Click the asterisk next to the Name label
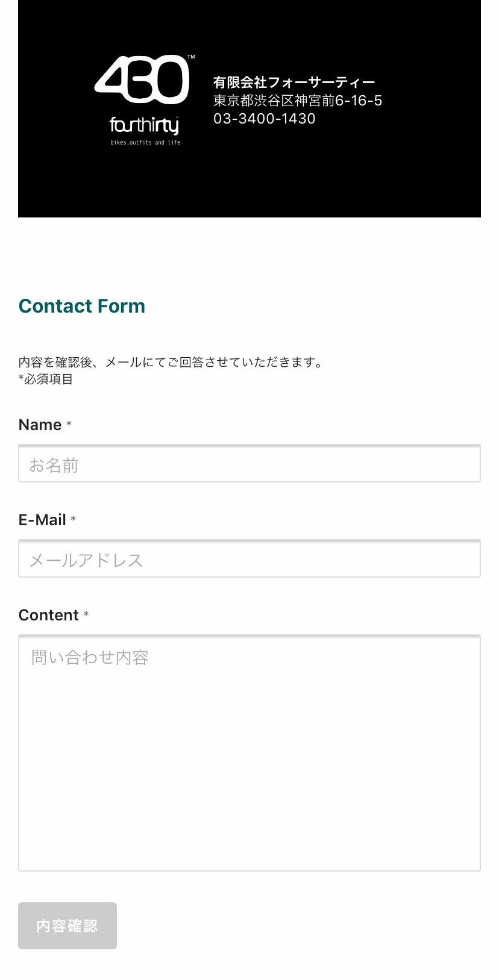Image resolution: width=499 pixels, height=980 pixels. (69, 424)
